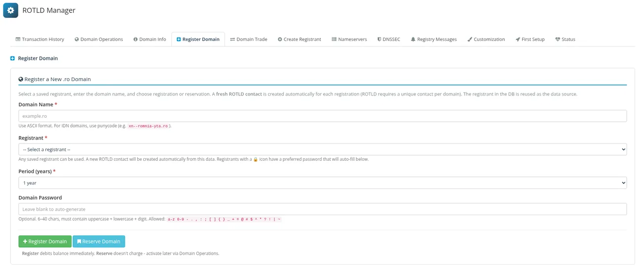Viewport: 644px width, 277px height.
Task: Click the Domain Trade arrows icon
Action: pos(232,39)
